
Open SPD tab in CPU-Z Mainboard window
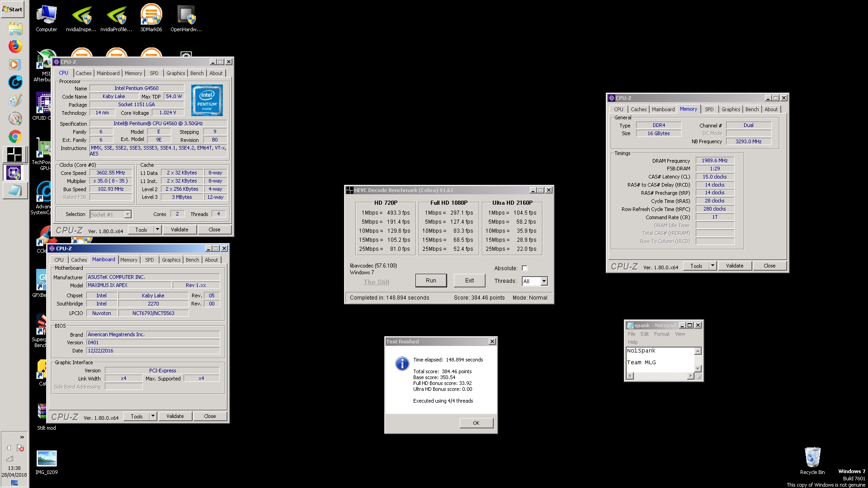pos(150,260)
